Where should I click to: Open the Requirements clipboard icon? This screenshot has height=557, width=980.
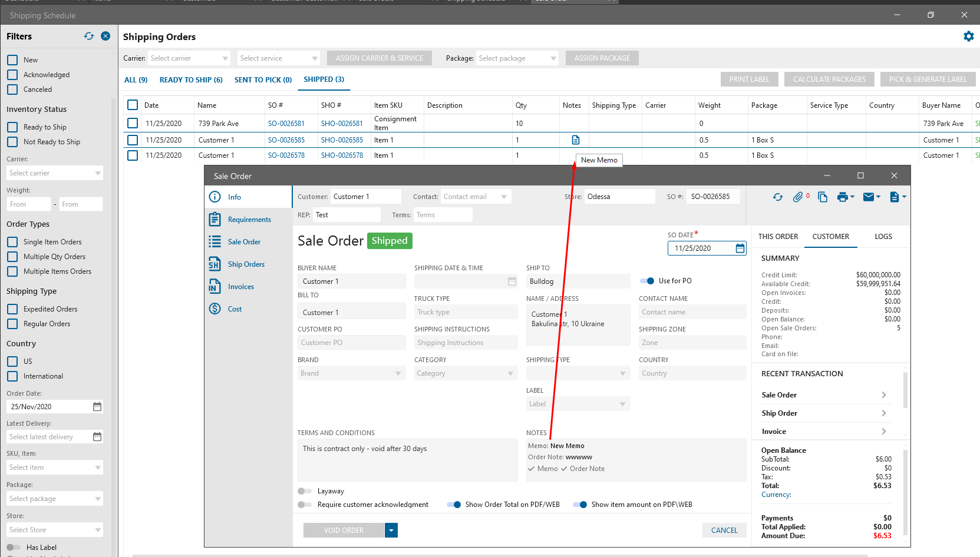215,220
